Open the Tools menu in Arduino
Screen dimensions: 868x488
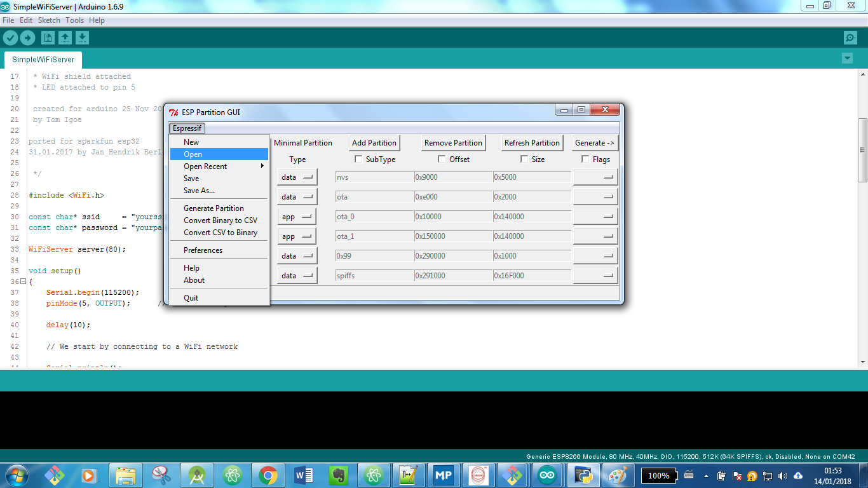point(74,20)
